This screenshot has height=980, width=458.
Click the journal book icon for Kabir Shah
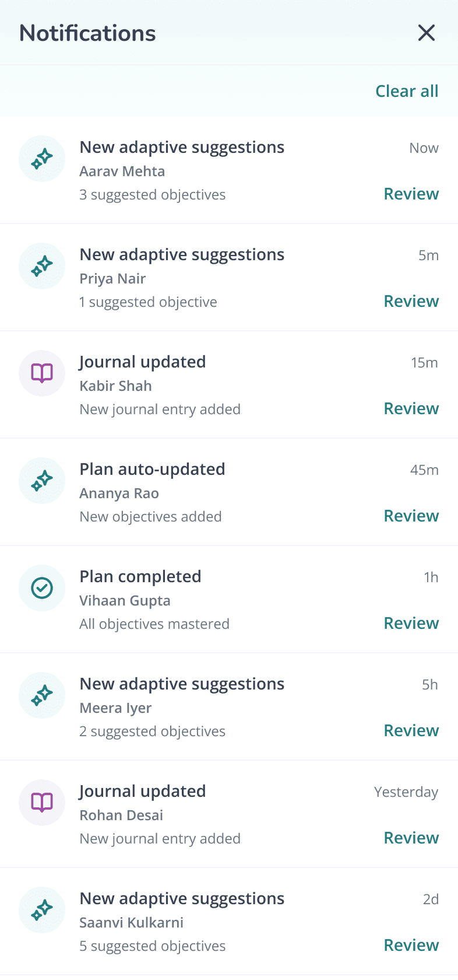pos(42,373)
